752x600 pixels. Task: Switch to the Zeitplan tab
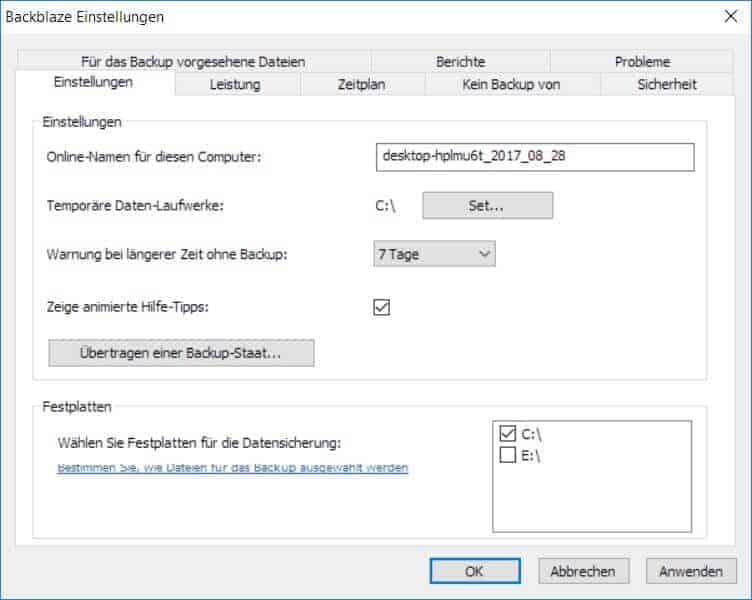tap(362, 84)
